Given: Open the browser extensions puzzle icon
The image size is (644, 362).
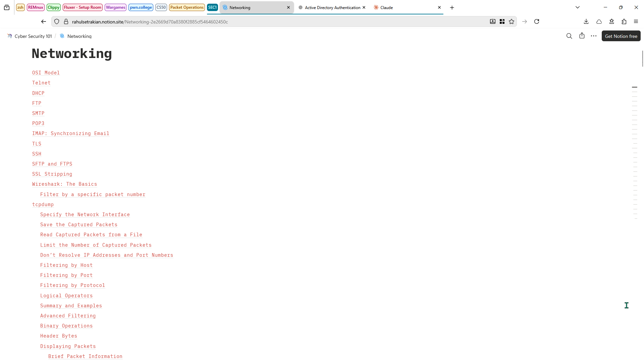Looking at the screenshot, I should click(624, 21).
